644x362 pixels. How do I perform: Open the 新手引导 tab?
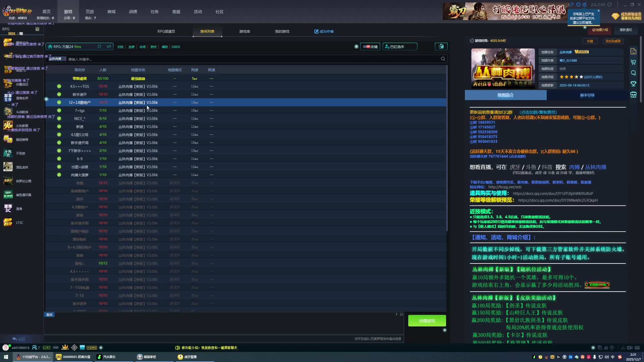(x=587, y=95)
